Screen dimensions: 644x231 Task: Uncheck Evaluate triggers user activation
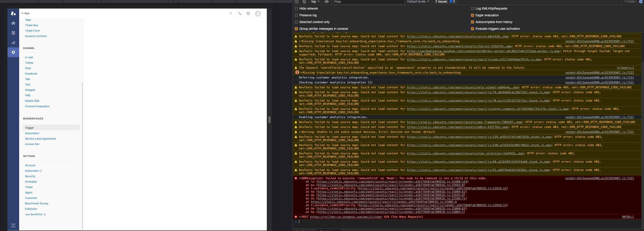(x=473, y=29)
